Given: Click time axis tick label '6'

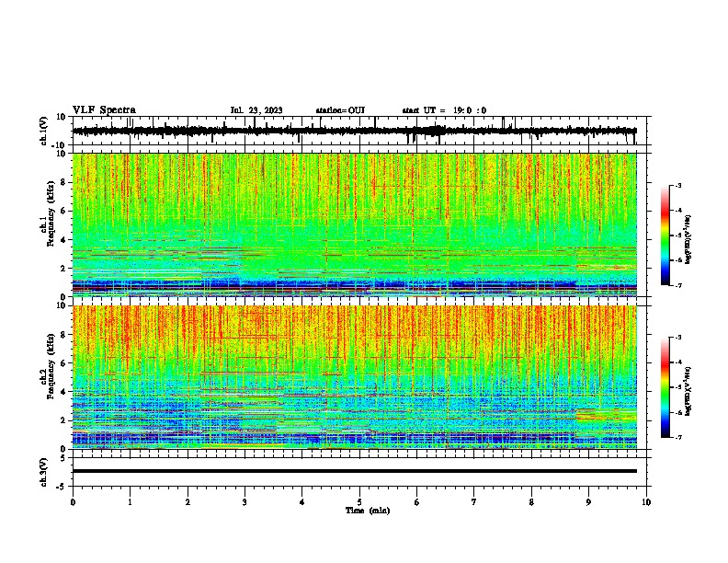Looking at the screenshot, I should tap(417, 502).
